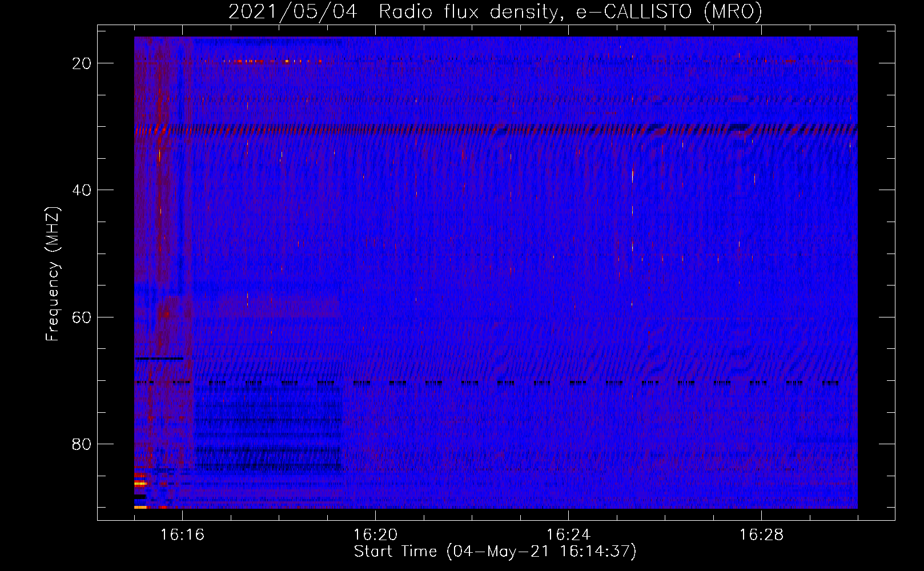Click the 'Start Time (04-May-21 16:14:37)' label

tap(495, 552)
